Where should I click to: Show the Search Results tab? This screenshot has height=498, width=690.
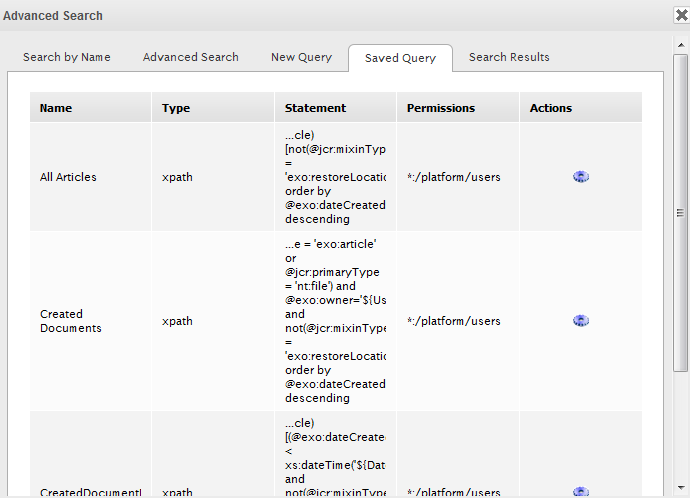click(x=509, y=57)
